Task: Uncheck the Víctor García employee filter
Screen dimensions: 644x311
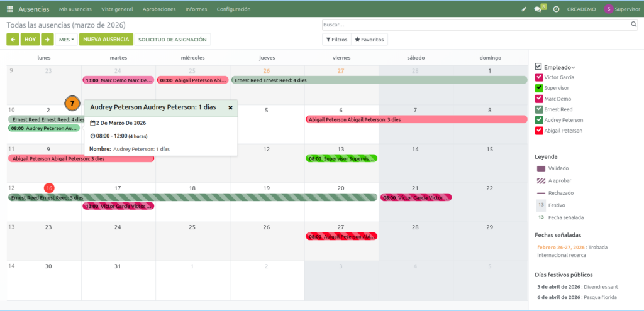Action: (539, 77)
